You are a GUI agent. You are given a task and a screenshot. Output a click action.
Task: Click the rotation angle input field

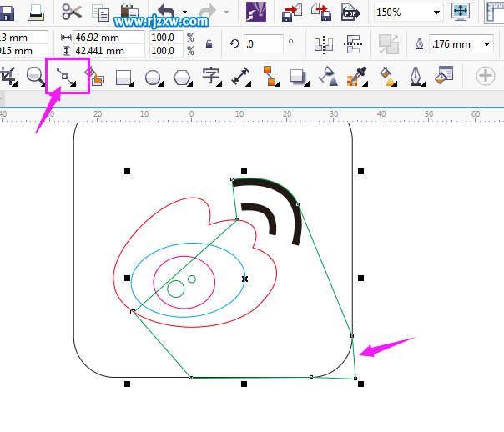263,43
